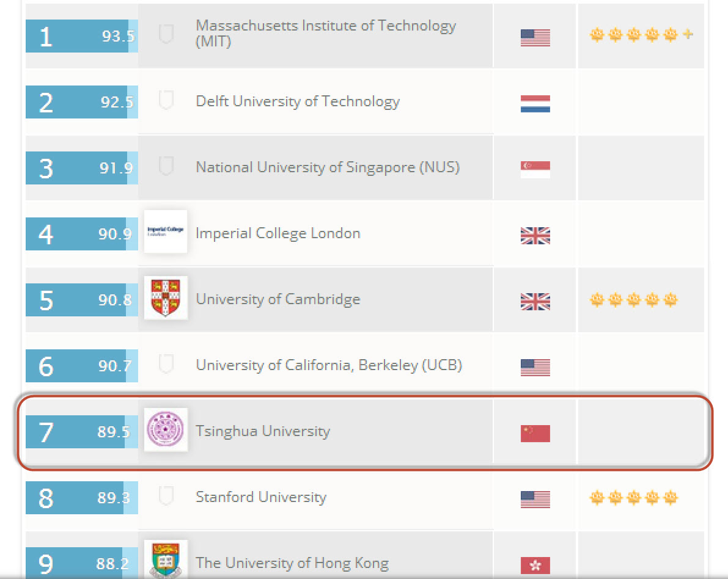728x579 pixels.
Task: Click the University of Hong Kong crest logo
Action: pos(166,559)
